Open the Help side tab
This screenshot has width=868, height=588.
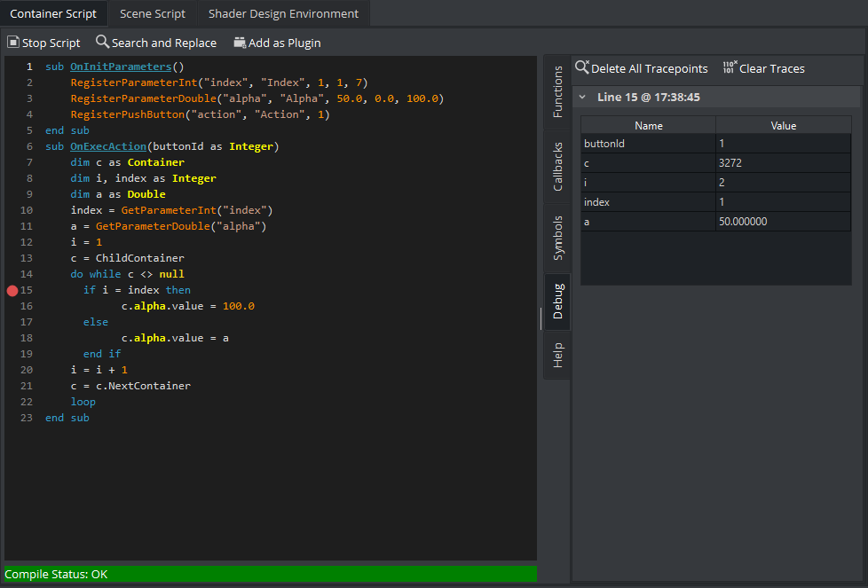pos(557,355)
